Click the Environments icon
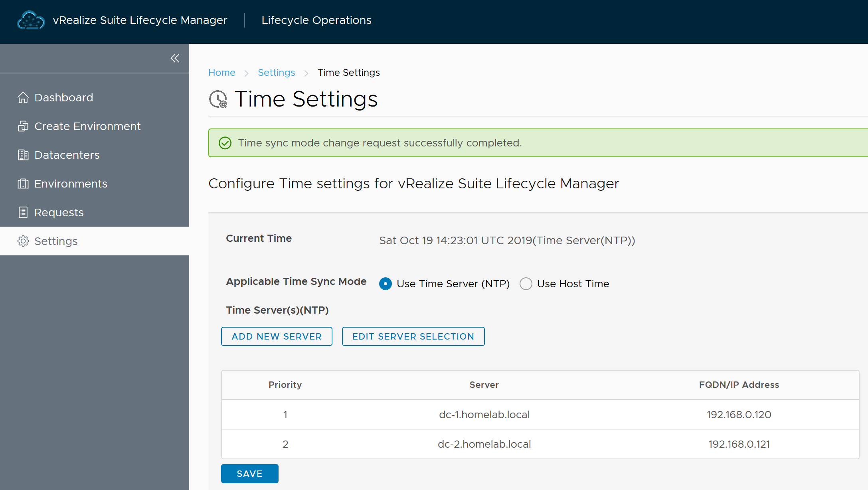Viewport: 868px width, 490px height. (23, 184)
